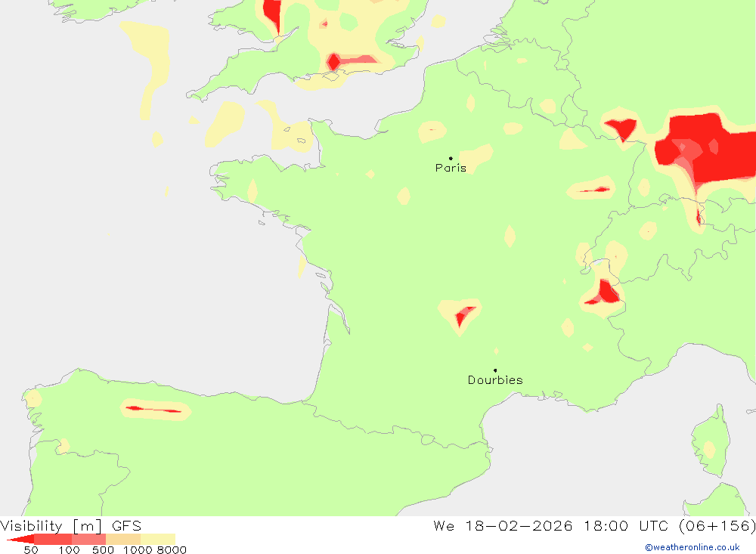This screenshot has width=756, height=554.
Task: Click the forecast timestamp We 18-02-2026 18:00 UTC
Action: (x=595, y=525)
